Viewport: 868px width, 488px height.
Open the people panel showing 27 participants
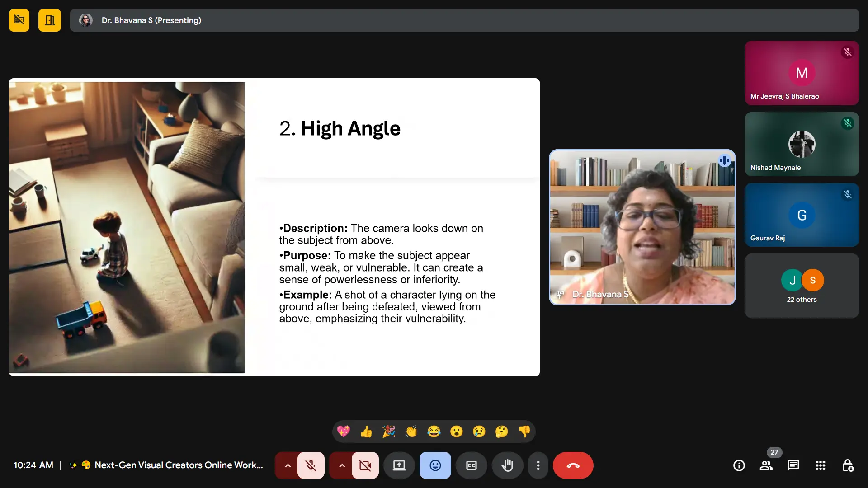click(766, 465)
